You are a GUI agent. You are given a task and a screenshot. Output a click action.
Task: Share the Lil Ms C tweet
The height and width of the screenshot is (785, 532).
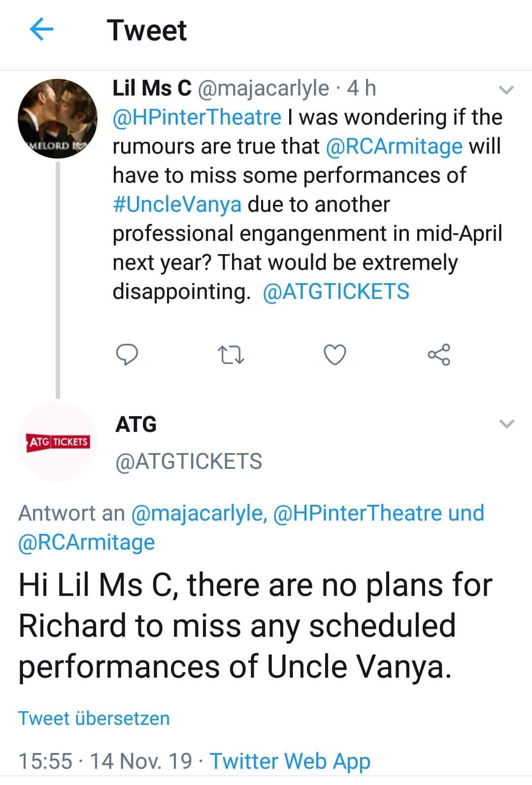(438, 355)
